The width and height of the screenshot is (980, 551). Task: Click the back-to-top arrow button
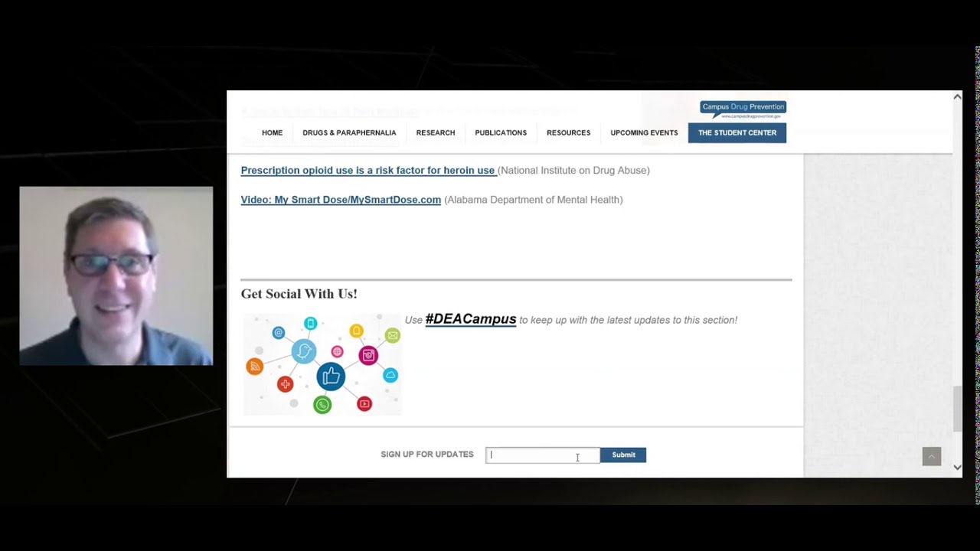pyautogui.click(x=931, y=456)
